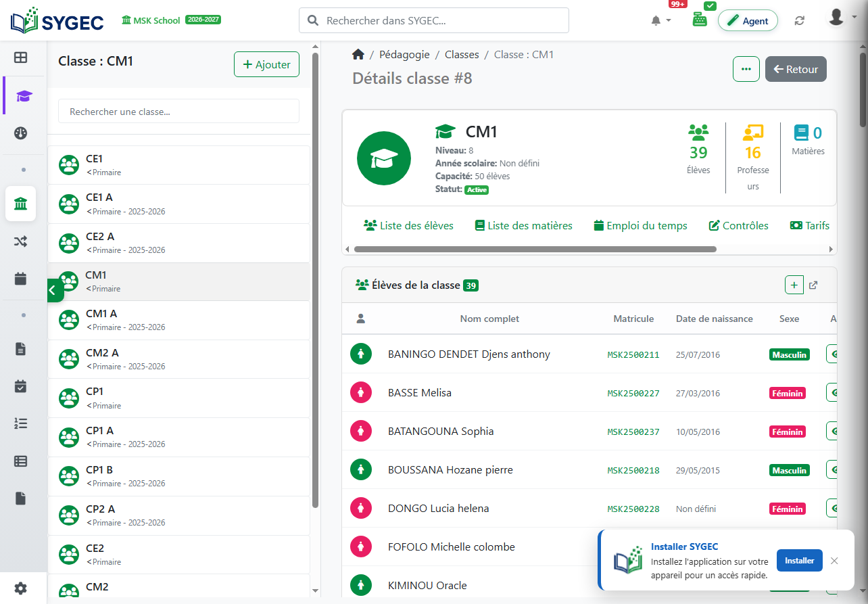Open student list in external window icon
Viewport: 868px width, 604px height.
[813, 285]
